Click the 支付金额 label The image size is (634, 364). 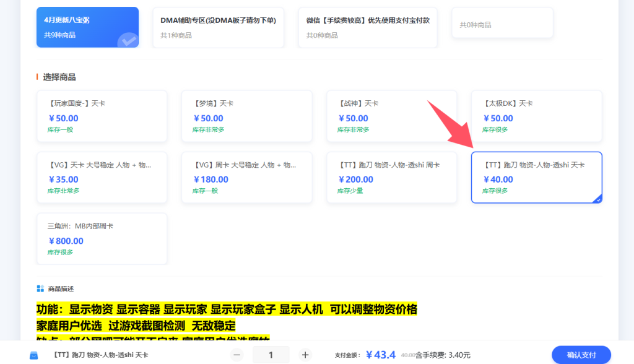coord(347,355)
